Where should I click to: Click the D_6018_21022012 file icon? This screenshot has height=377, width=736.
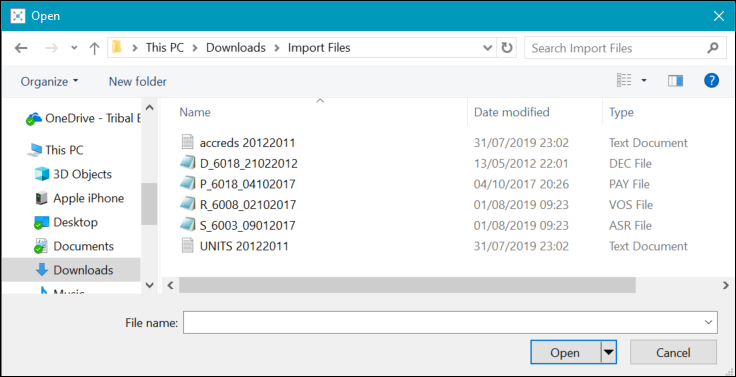point(187,163)
